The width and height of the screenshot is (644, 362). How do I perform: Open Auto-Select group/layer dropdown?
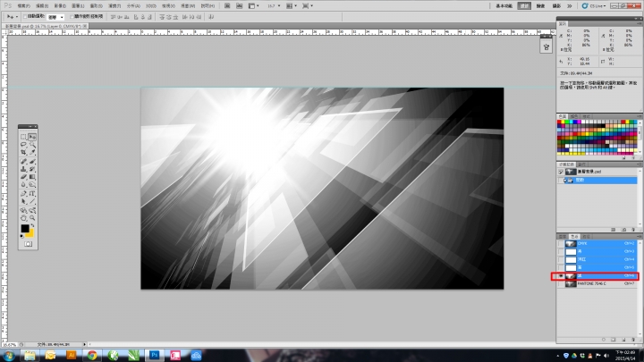click(55, 17)
